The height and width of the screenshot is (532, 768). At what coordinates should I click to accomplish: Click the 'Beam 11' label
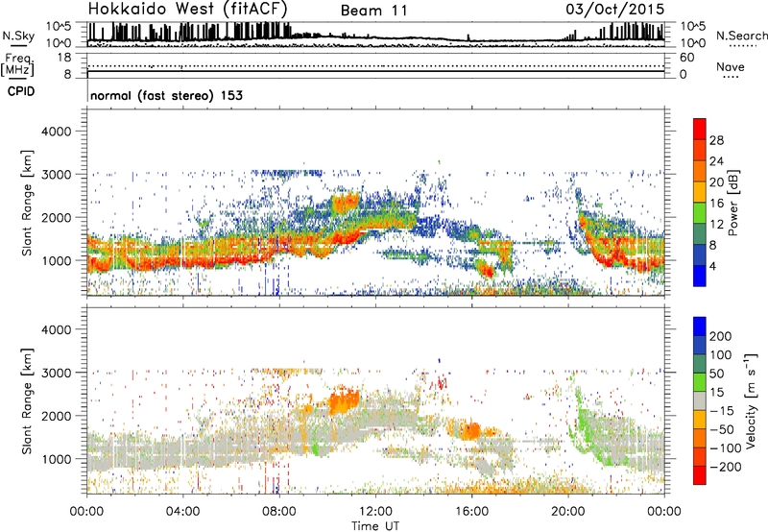373,11
